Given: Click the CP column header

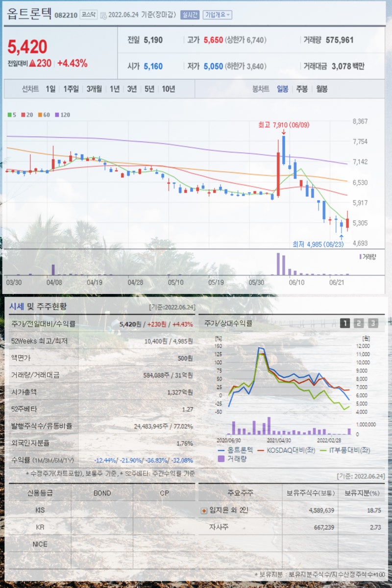Looking at the screenshot, I should coord(164,493).
